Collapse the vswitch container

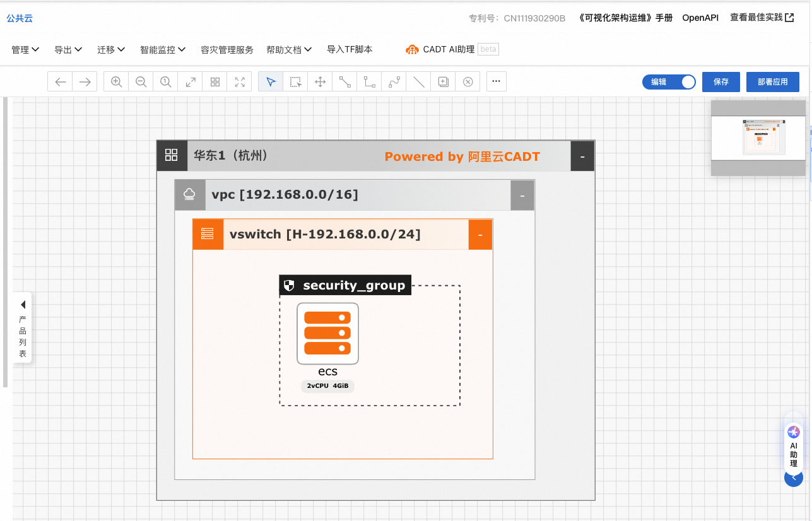click(x=480, y=235)
